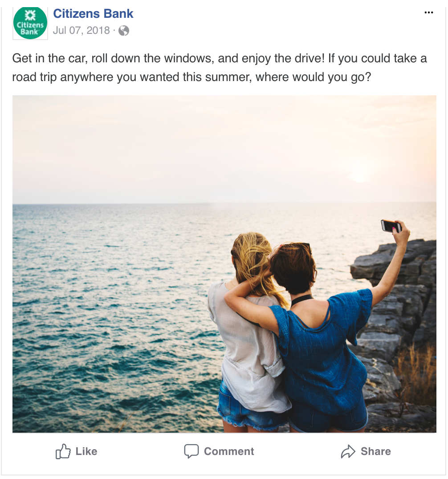Click the Comment text label
This screenshot has height=479, width=448.
(229, 451)
